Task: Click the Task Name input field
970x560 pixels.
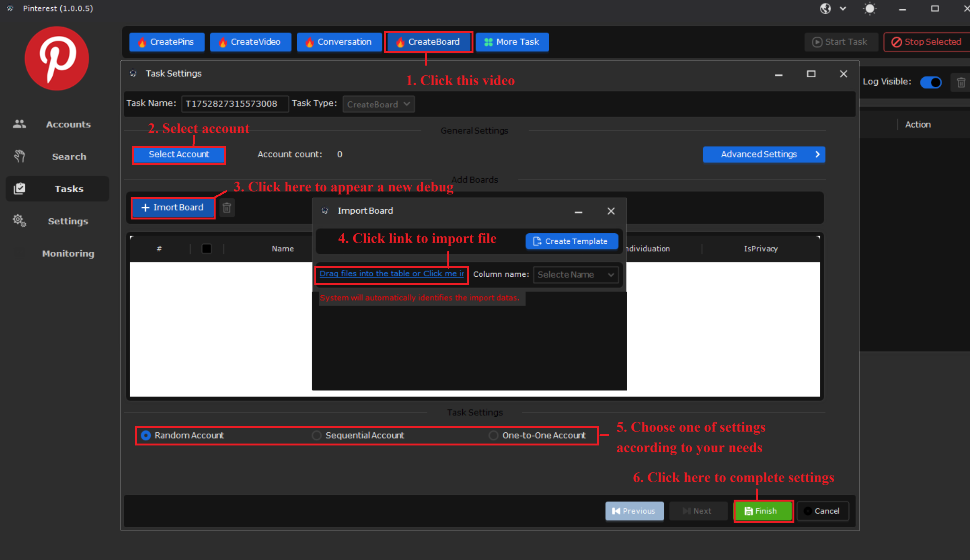Action: pos(235,104)
